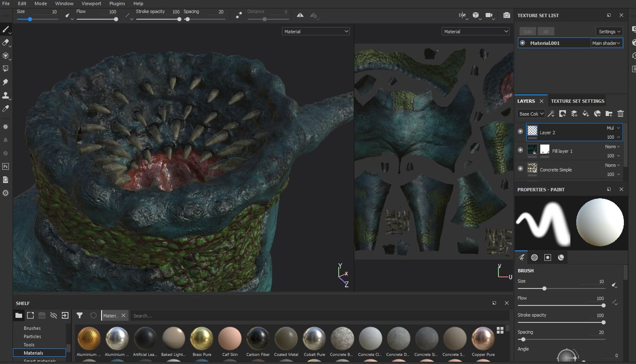Toggle the symmetry icon in top toolbar
Screen dimensions: 636x364
coord(300,15)
